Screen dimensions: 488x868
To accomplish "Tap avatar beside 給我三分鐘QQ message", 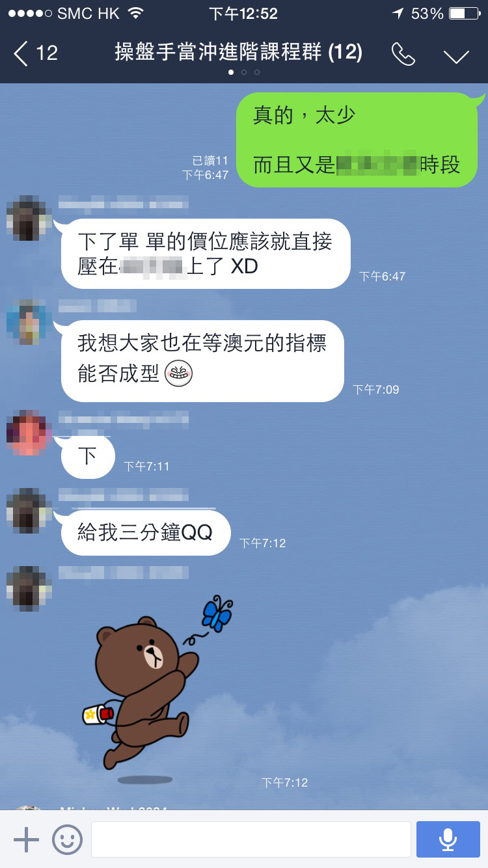I will [x=29, y=510].
